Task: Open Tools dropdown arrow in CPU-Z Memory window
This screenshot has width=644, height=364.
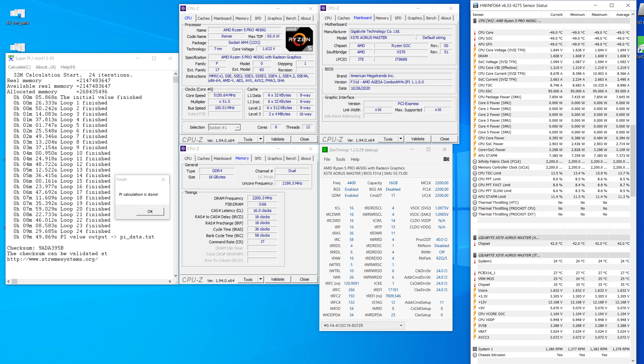Action: [260, 279]
